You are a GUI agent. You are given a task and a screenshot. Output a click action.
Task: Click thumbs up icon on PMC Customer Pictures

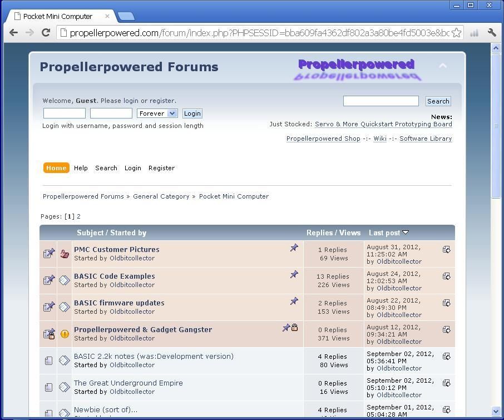(x=65, y=254)
